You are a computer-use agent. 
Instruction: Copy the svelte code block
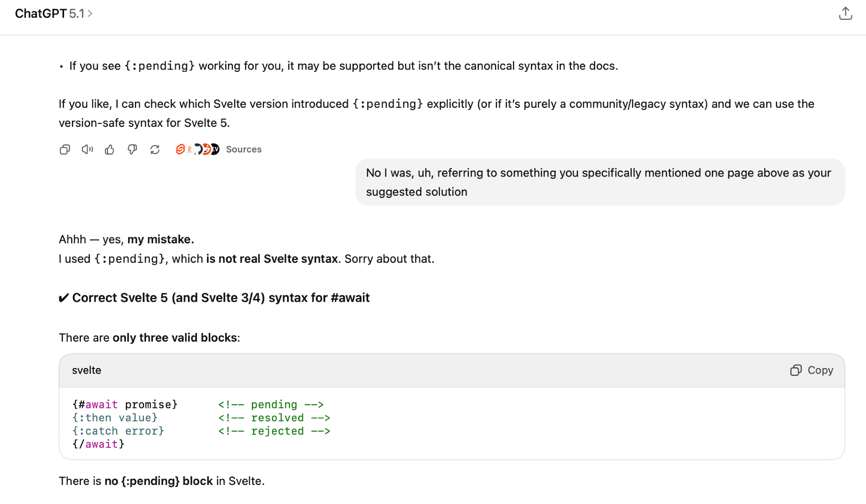point(811,371)
